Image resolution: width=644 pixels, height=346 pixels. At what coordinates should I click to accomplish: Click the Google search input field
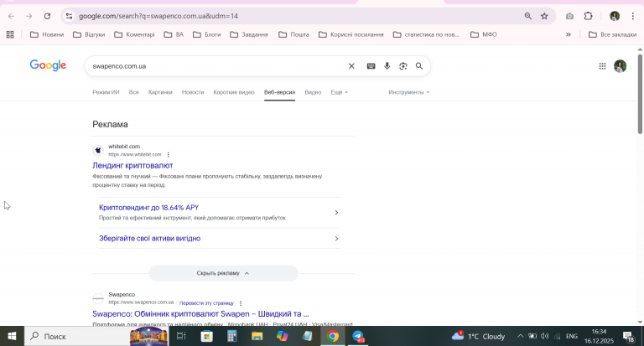(x=218, y=66)
